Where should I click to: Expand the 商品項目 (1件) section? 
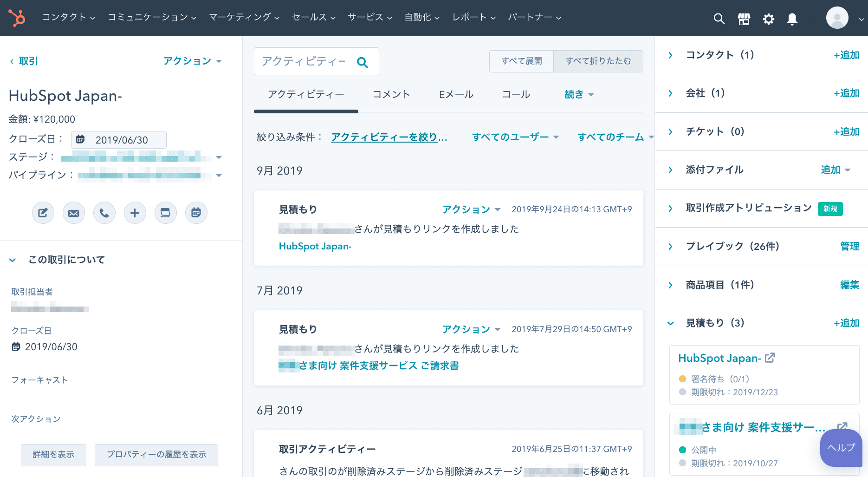670,285
